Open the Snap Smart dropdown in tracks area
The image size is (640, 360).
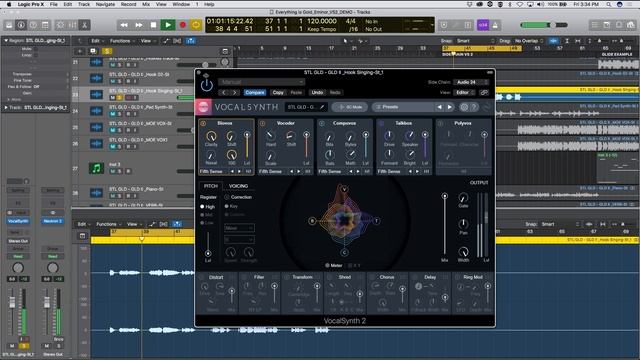[476, 41]
